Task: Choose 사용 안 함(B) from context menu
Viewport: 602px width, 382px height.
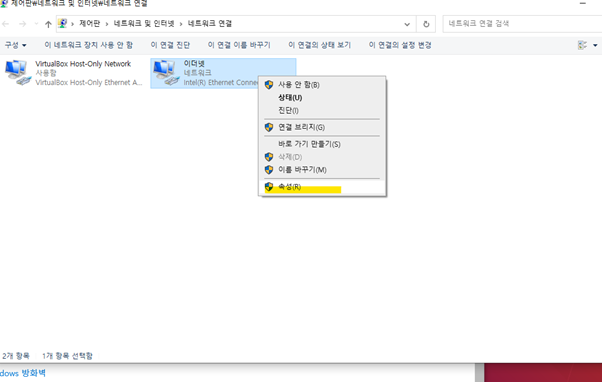Action: (x=322, y=85)
